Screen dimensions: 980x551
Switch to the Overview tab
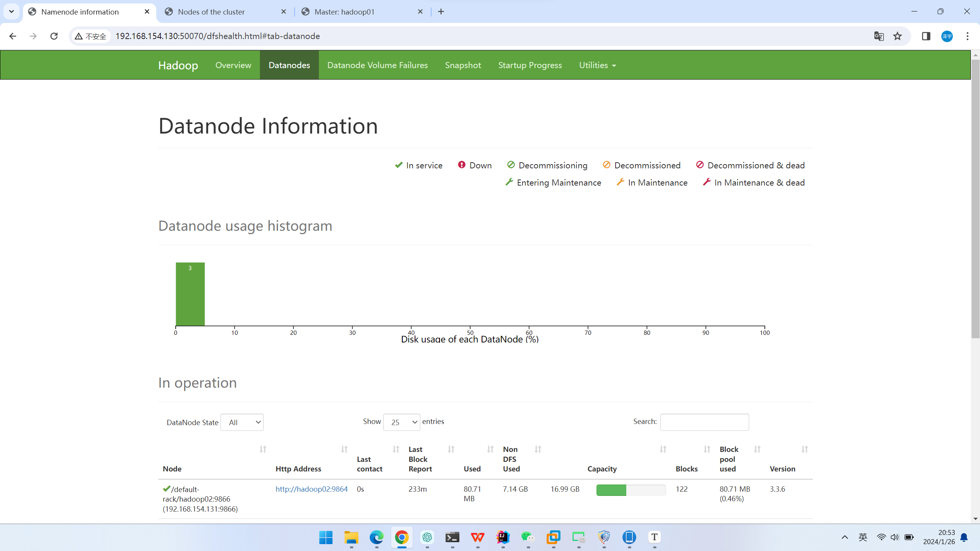click(x=233, y=65)
